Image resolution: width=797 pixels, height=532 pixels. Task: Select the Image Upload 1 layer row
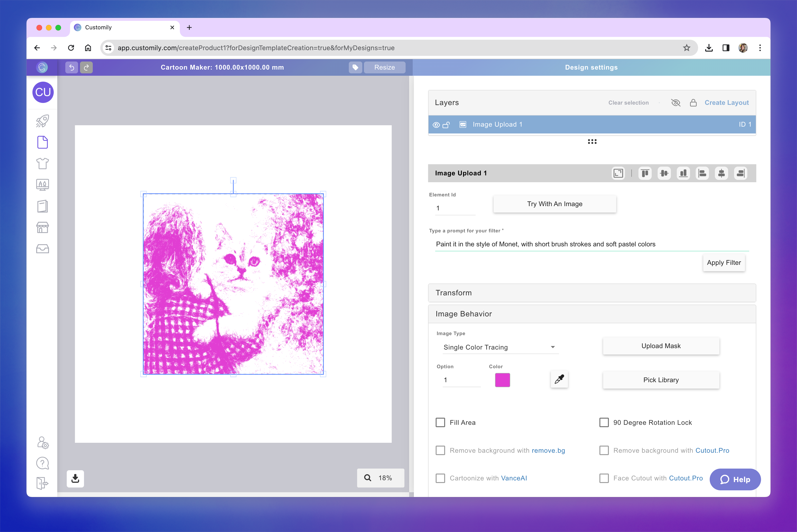tap(592, 124)
